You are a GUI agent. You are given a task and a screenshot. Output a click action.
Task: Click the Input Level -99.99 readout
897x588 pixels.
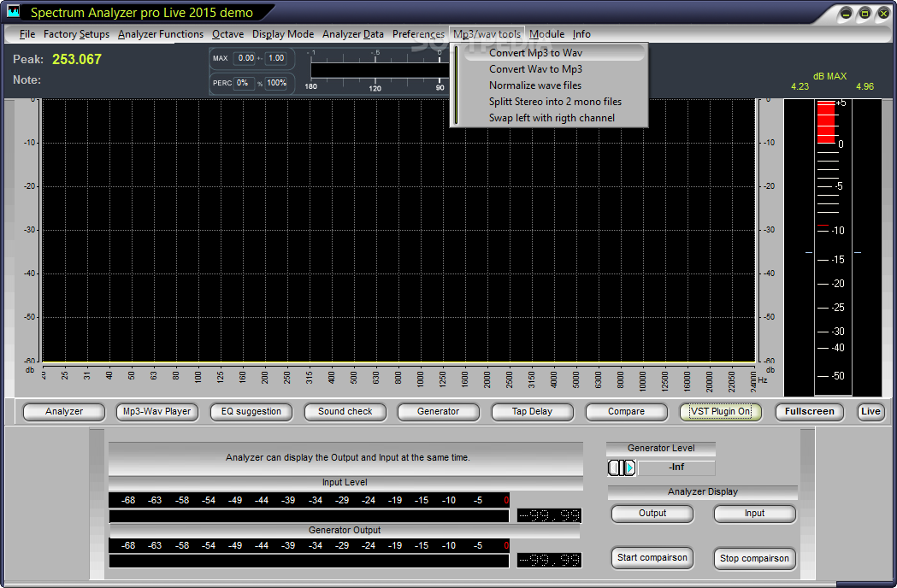tap(549, 516)
